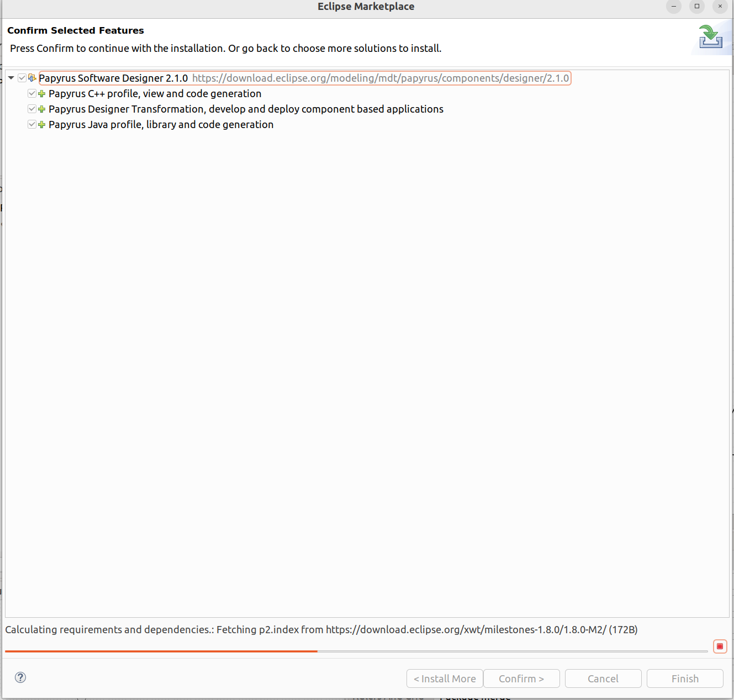Viewport: 734px width, 700px height.
Task: Select Papyrus Java profile, library and code generation
Action: pos(161,125)
